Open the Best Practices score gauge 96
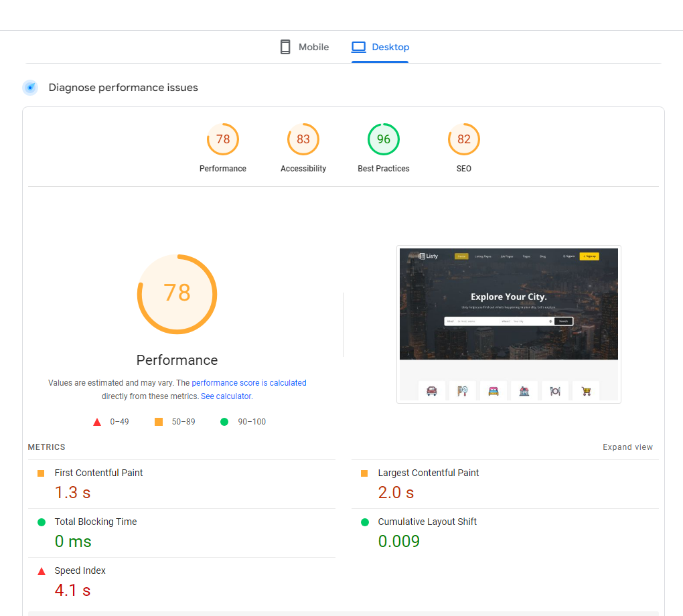 point(383,139)
